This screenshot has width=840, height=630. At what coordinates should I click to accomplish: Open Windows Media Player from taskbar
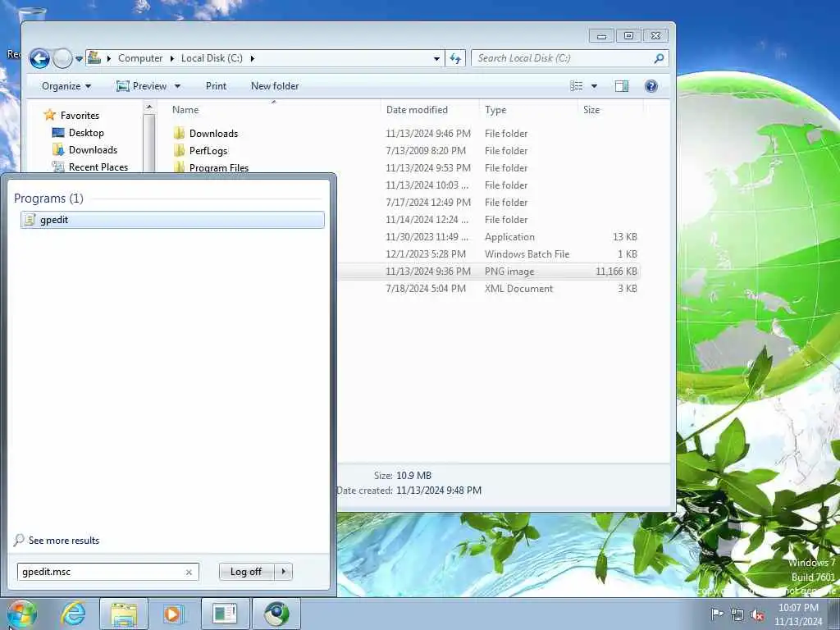coord(172,614)
